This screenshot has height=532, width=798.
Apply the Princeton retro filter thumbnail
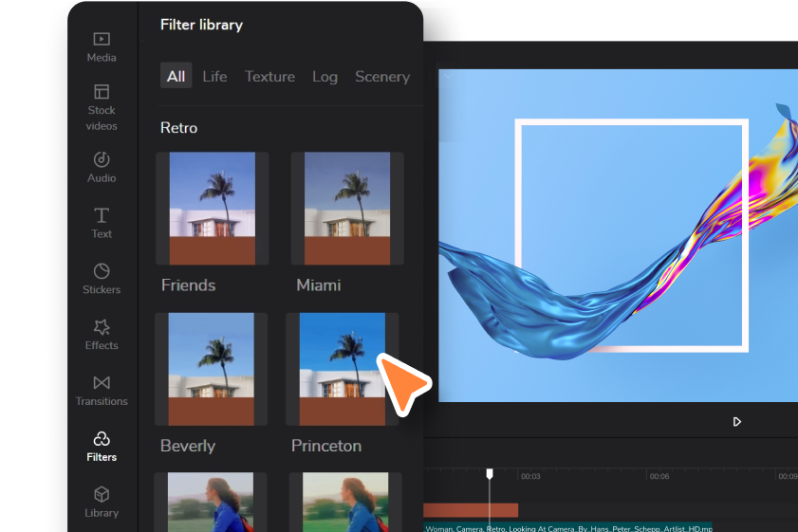click(342, 369)
